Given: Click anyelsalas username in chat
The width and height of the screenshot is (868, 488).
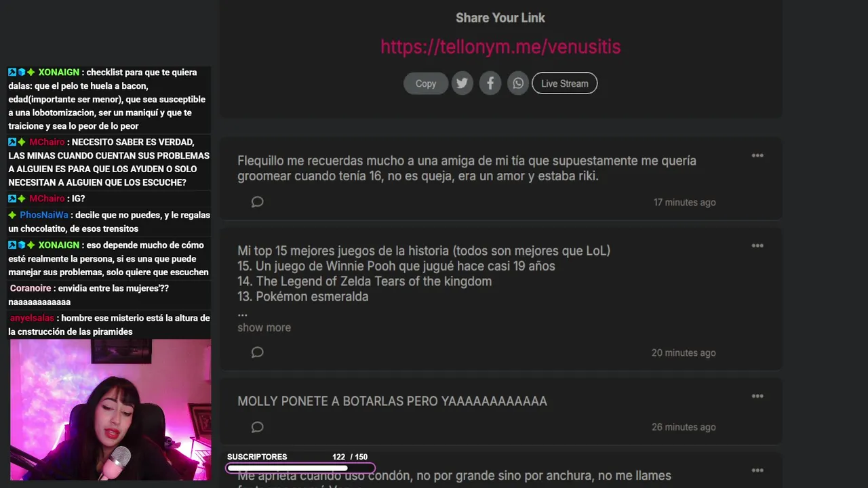Looking at the screenshot, I should (x=32, y=318).
